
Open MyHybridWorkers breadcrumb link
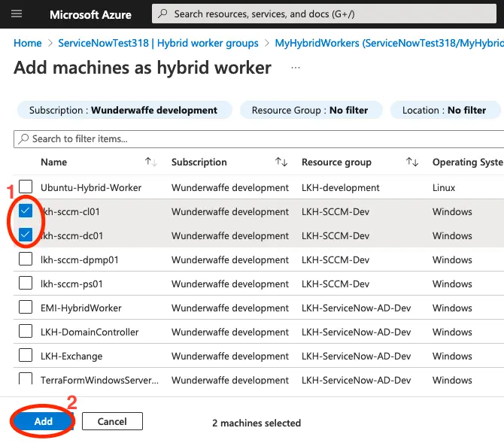coord(389,43)
